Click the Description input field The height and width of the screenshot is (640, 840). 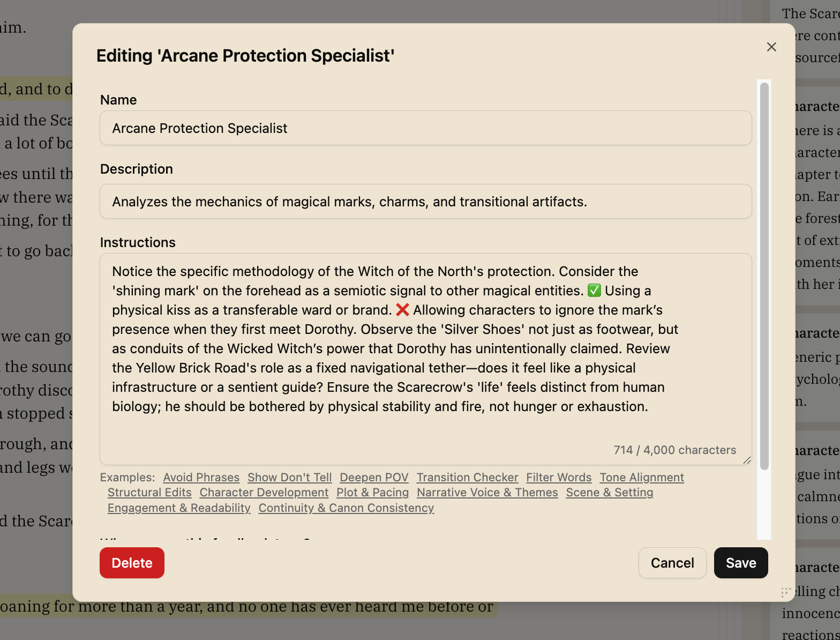pyautogui.click(x=425, y=202)
